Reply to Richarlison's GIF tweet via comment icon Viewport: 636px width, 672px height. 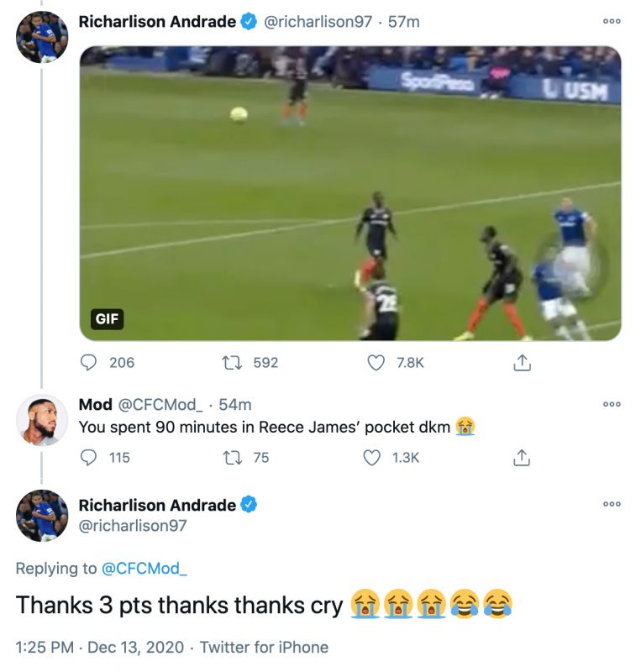point(88,363)
